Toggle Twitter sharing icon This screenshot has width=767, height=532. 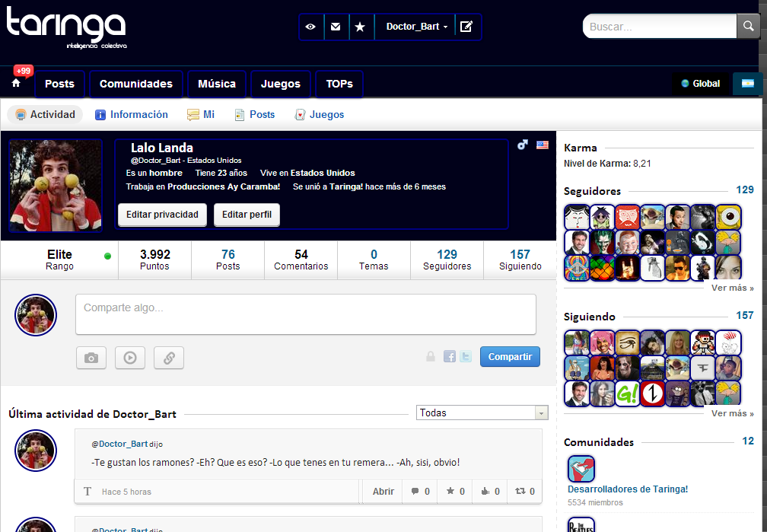point(466,356)
